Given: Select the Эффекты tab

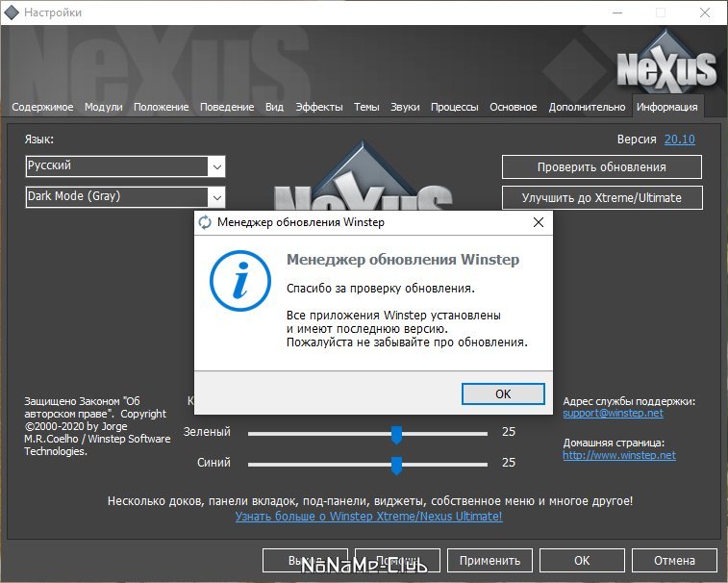Looking at the screenshot, I should [319, 107].
